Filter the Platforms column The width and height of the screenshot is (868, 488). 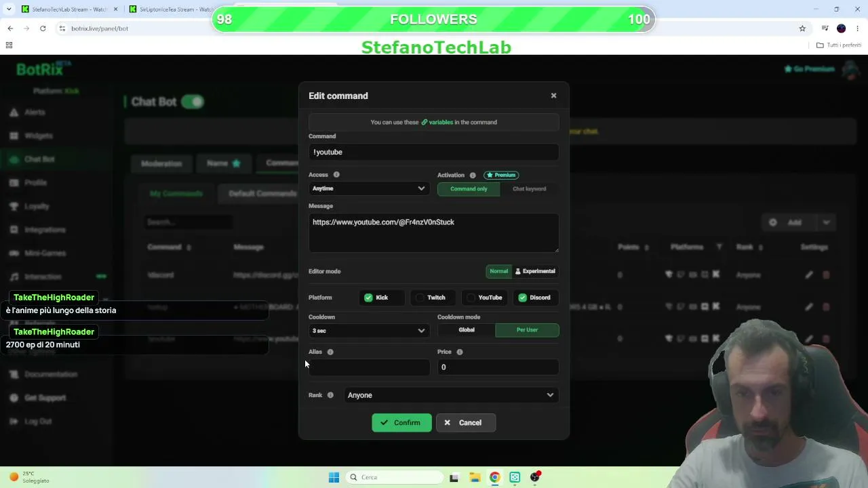[719, 247]
